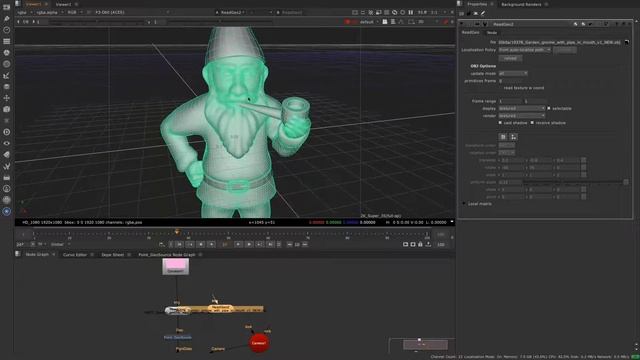
Task: Click the uniform scale slider
Action: [572, 182]
